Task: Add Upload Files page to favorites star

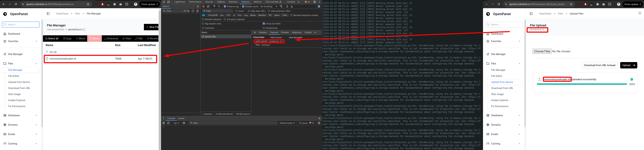Action: point(640,13)
